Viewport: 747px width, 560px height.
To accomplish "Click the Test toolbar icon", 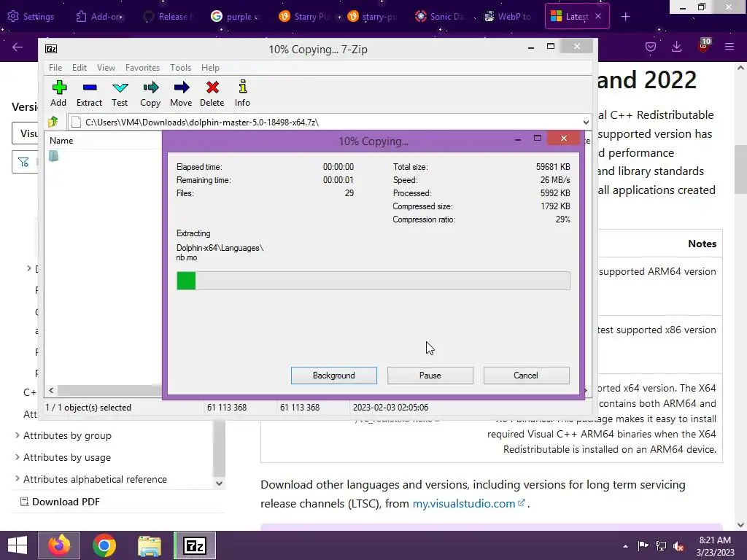I will [x=120, y=93].
